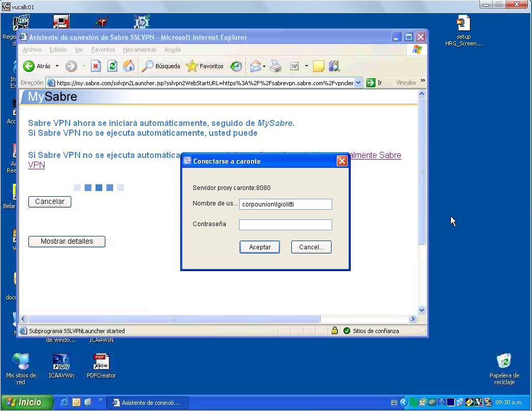
Task: Expand the Edit icon dropdown arrow
Action: point(306,66)
